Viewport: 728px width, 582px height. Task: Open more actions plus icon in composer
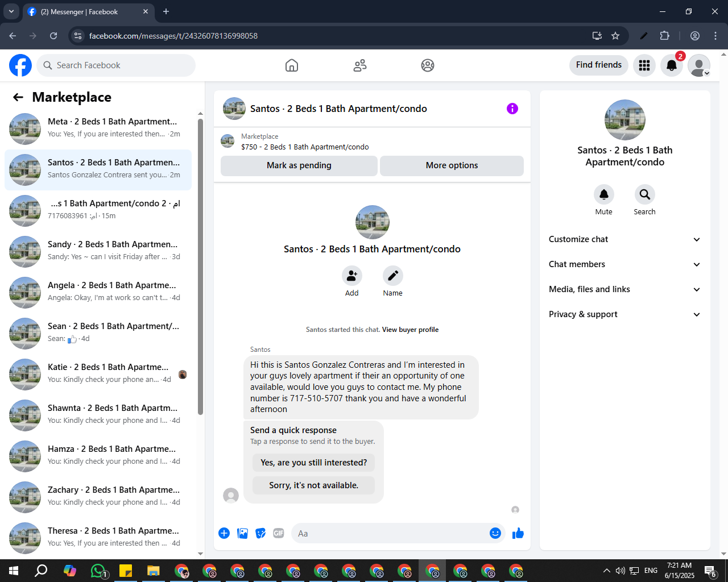tap(224, 533)
